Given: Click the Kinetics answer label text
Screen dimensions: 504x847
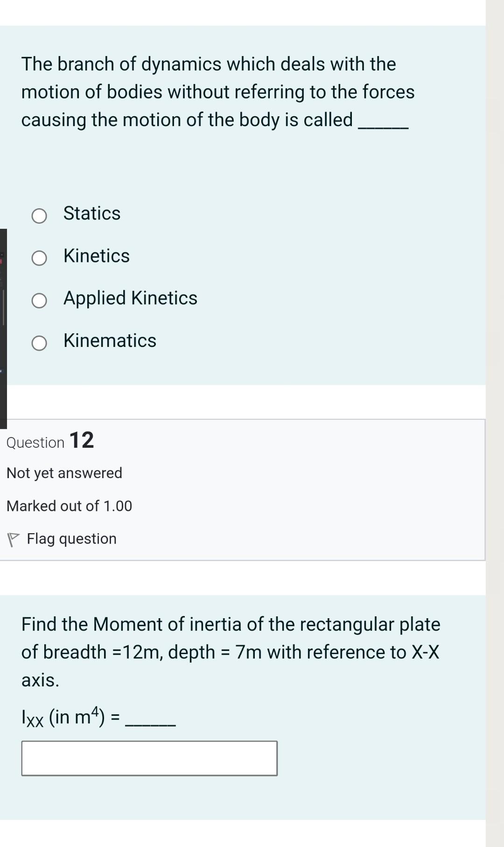Looking at the screenshot, I should point(97,256).
